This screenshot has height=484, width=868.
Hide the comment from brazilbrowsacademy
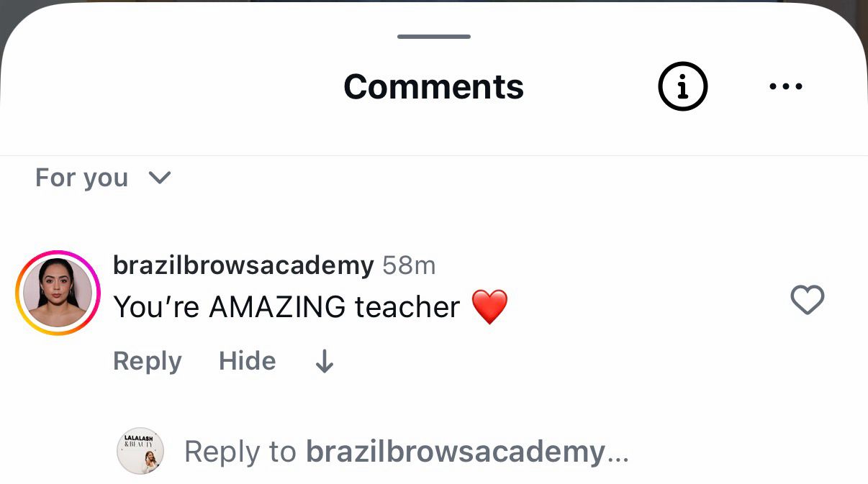coord(247,361)
